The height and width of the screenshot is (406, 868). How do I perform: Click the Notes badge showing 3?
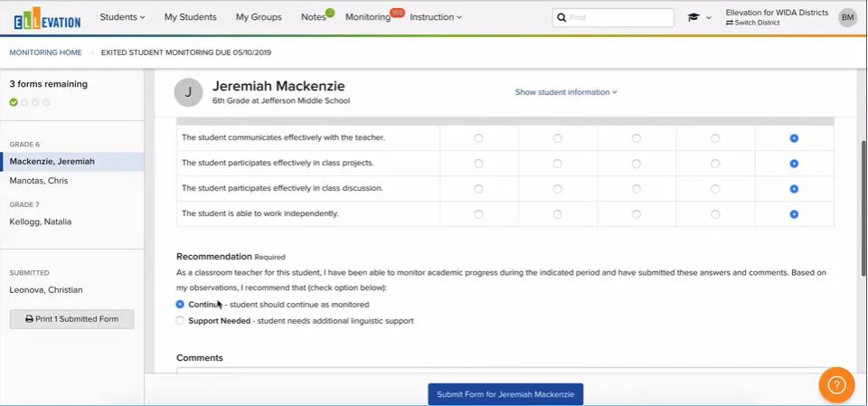click(330, 12)
